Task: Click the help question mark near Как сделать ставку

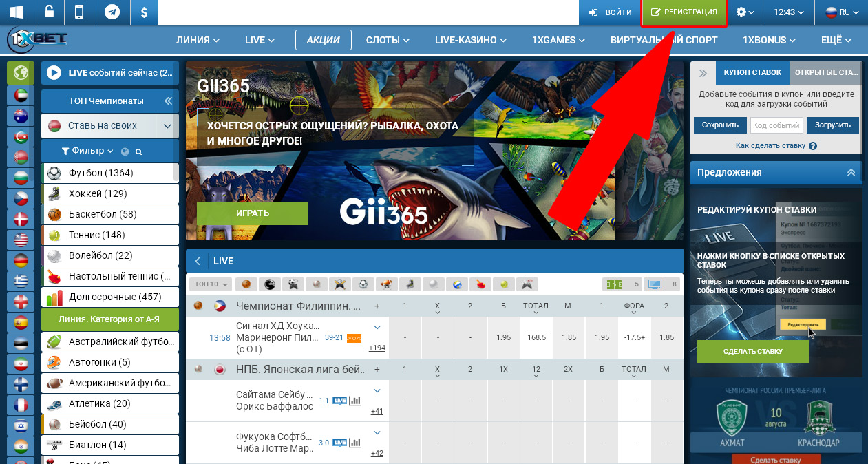Action: click(x=813, y=146)
